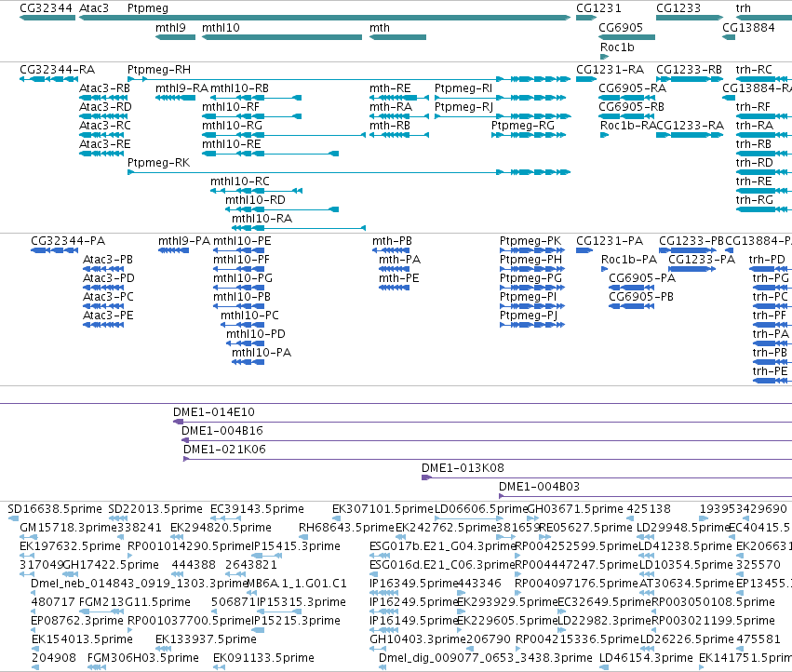The height and width of the screenshot is (672, 792).
Task: Click EST EK091133.5prime
Action: coord(263,658)
